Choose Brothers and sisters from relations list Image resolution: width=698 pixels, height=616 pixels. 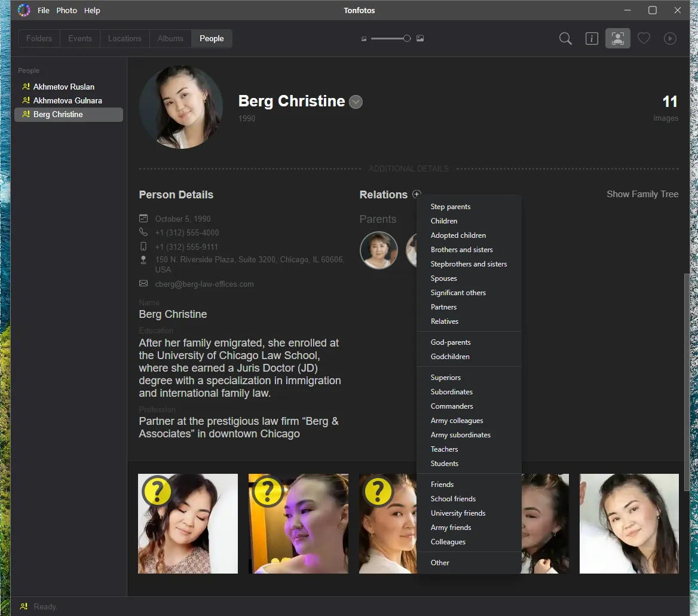(461, 250)
